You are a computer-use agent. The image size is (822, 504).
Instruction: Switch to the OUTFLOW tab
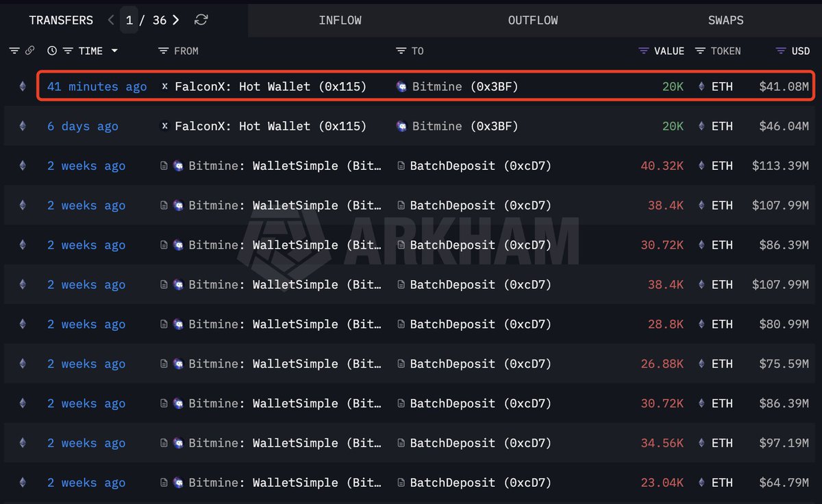click(532, 20)
